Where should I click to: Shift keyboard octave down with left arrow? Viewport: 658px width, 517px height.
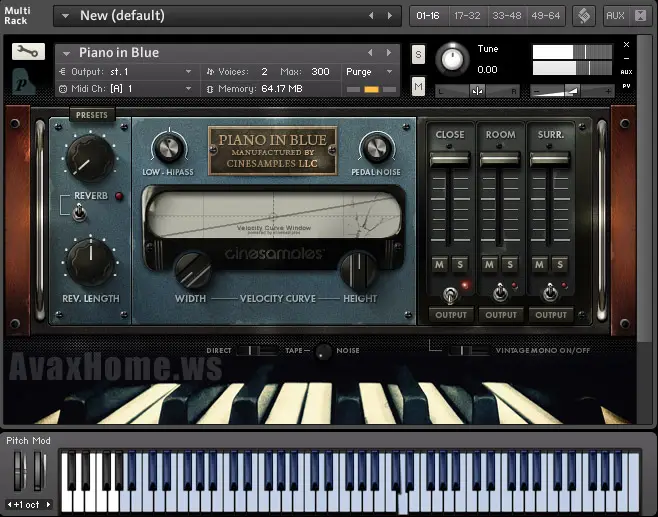pos(10,504)
